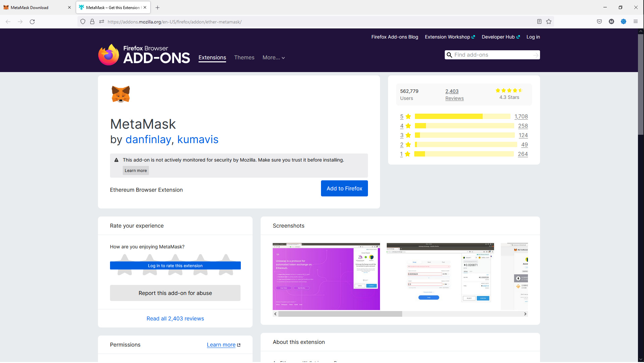Click the five-star rating bar
This screenshot has height=363, width=644.
tap(463, 117)
